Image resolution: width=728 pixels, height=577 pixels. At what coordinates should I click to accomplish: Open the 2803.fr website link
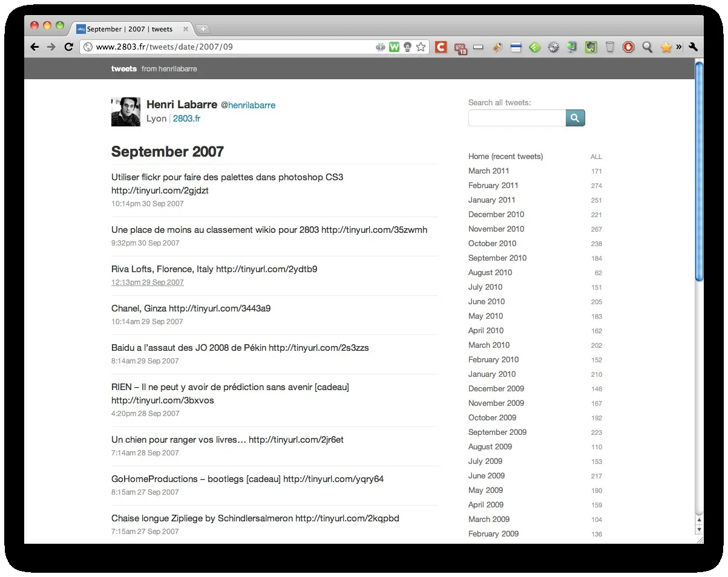186,119
